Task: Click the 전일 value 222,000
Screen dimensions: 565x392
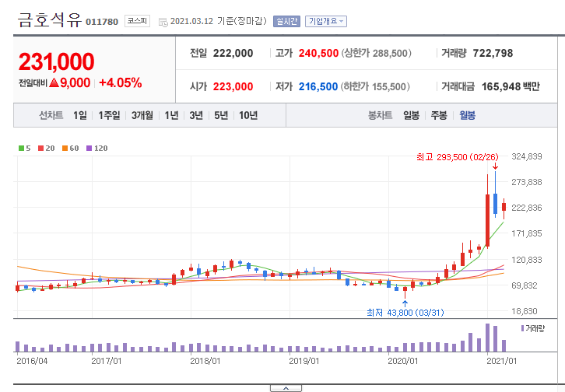Action: tap(233, 53)
